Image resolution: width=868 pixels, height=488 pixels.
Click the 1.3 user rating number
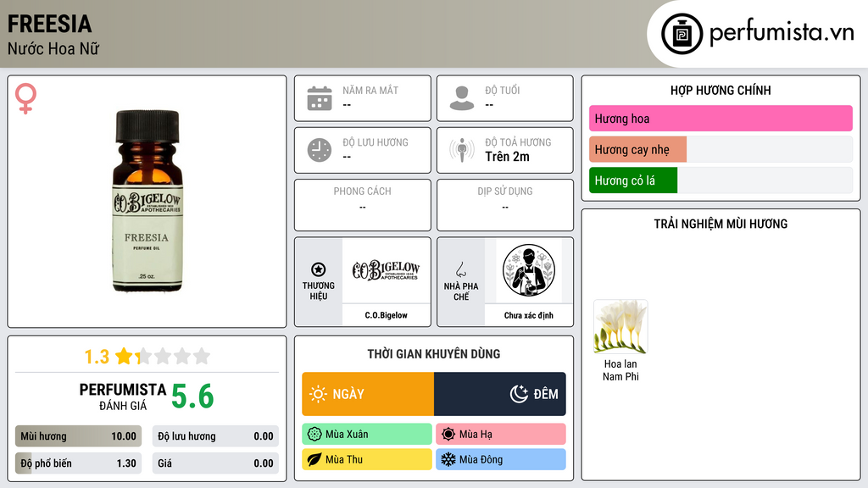pos(97,357)
